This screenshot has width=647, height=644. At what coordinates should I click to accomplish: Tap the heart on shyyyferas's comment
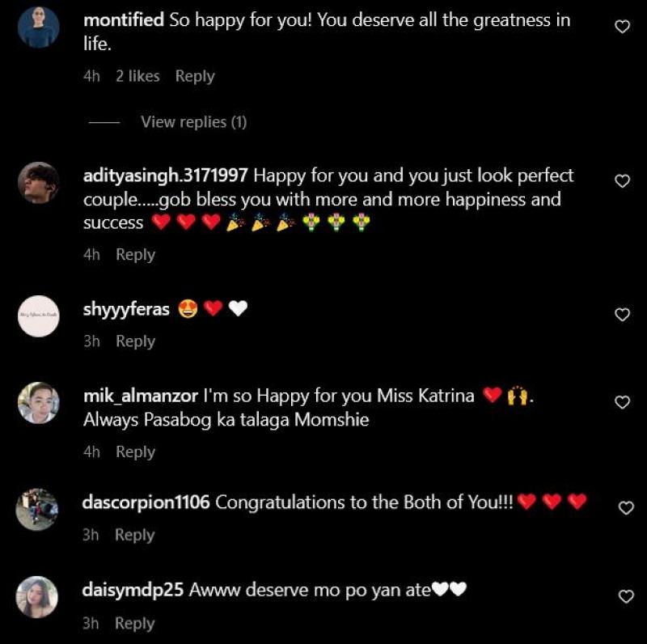[x=623, y=315]
